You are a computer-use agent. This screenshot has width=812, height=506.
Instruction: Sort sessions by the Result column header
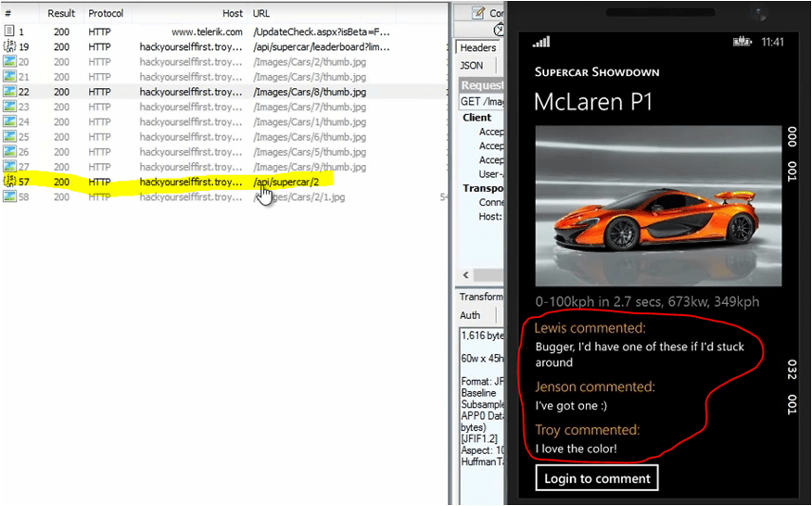61,14
